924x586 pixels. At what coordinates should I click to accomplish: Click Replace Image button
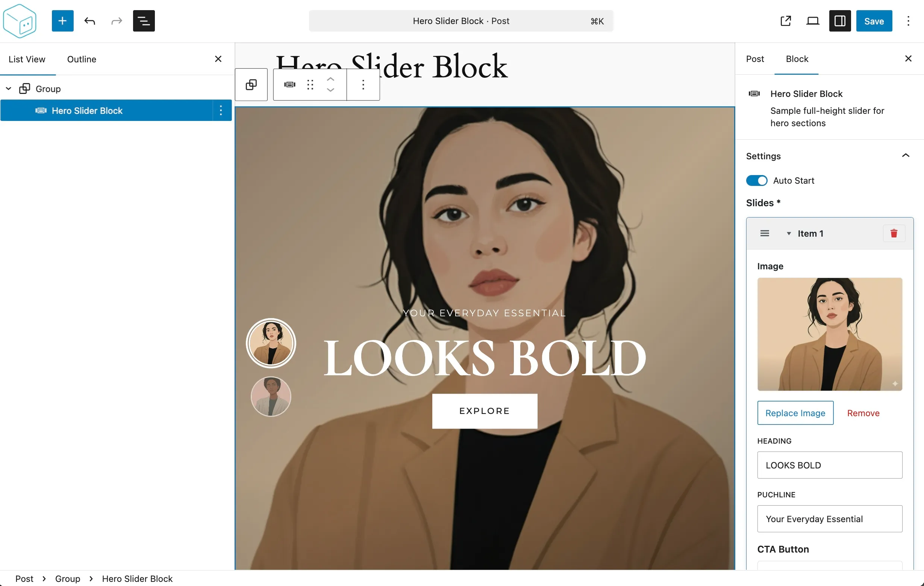coord(795,413)
